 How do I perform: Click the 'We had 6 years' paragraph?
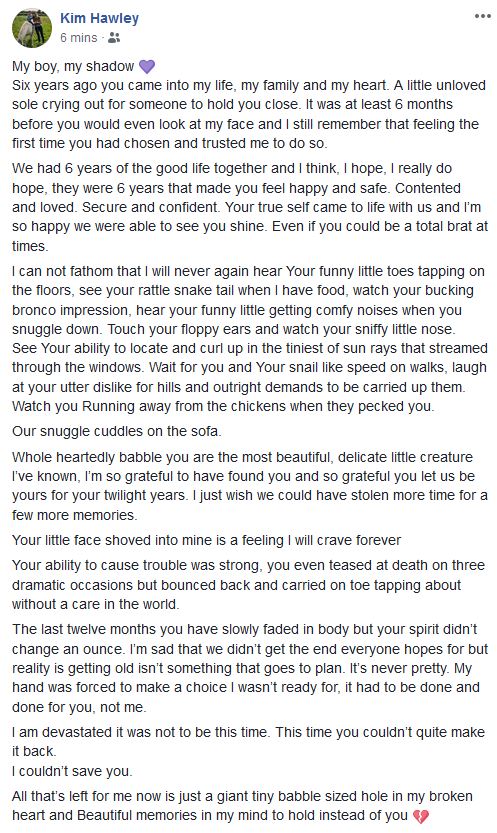click(250, 207)
